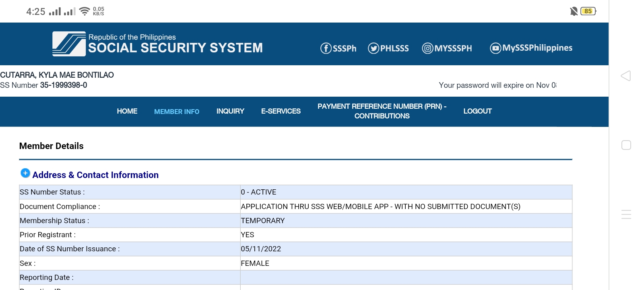Image resolution: width=644 pixels, height=290 pixels.
Task: Tap the Android recent apps menu
Action: pos(626,214)
